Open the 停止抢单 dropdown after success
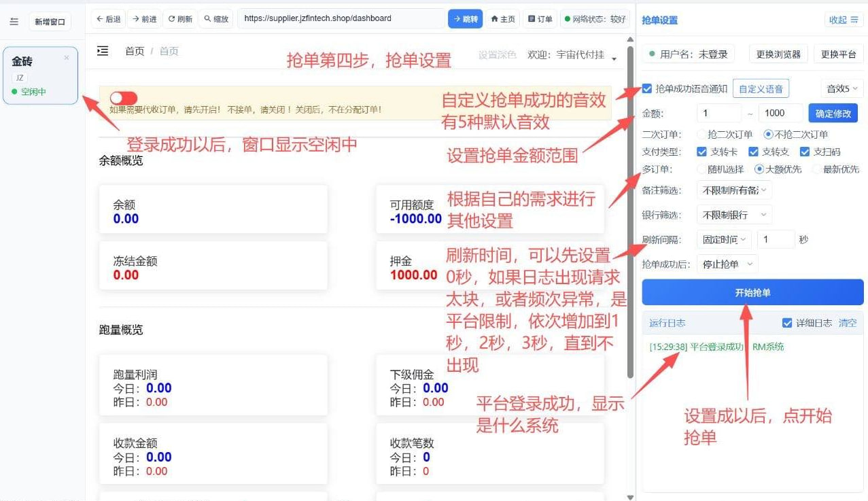 [x=727, y=264]
